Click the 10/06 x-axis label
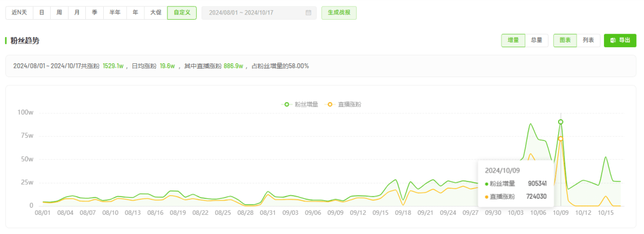Image resolution: width=644 pixels, height=234 pixels. coord(538,213)
